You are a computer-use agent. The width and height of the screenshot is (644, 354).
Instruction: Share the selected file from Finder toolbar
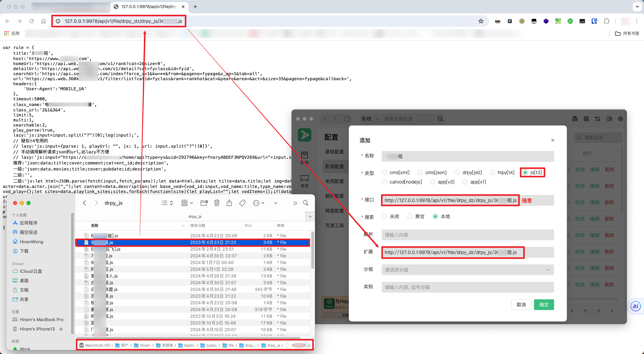pos(229,203)
